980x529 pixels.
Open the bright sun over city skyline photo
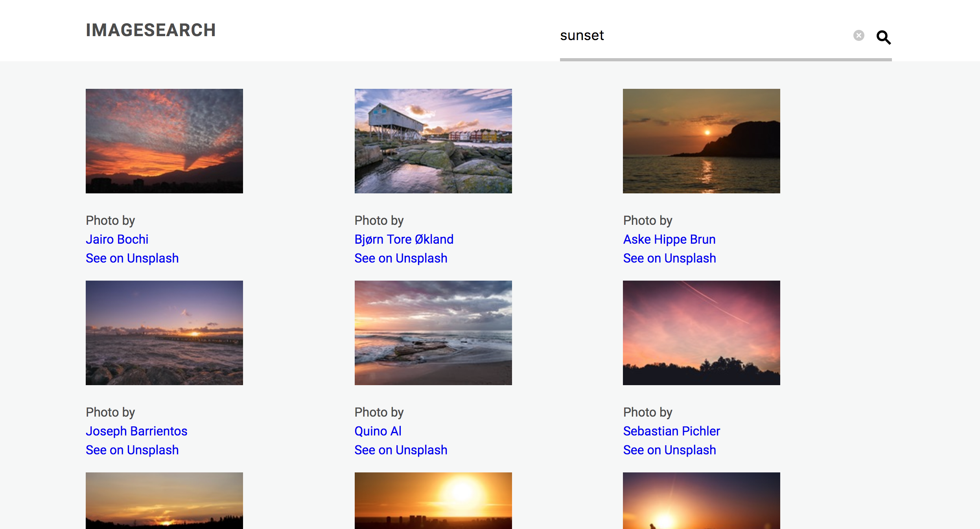pos(433,500)
